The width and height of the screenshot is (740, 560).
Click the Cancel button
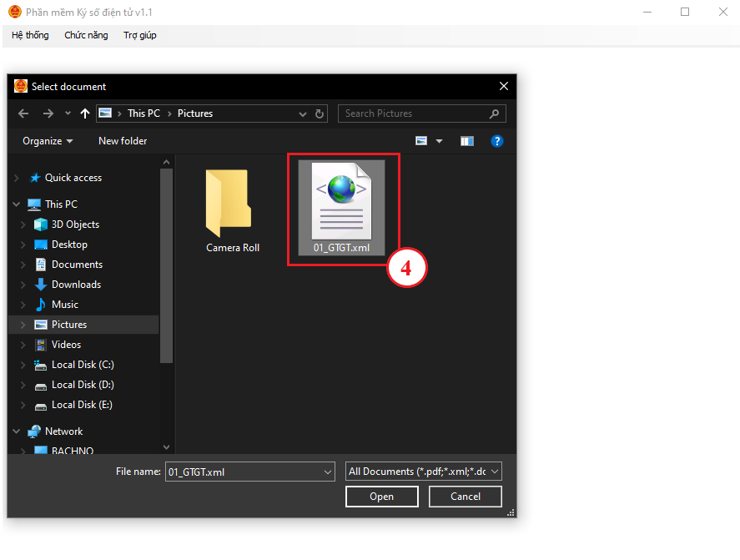click(x=465, y=497)
